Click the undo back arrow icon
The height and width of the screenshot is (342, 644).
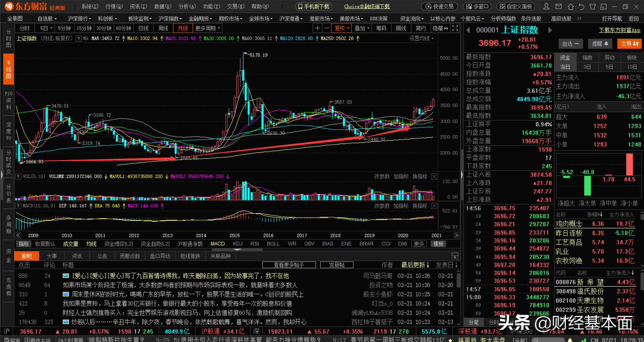click(582, 6)
